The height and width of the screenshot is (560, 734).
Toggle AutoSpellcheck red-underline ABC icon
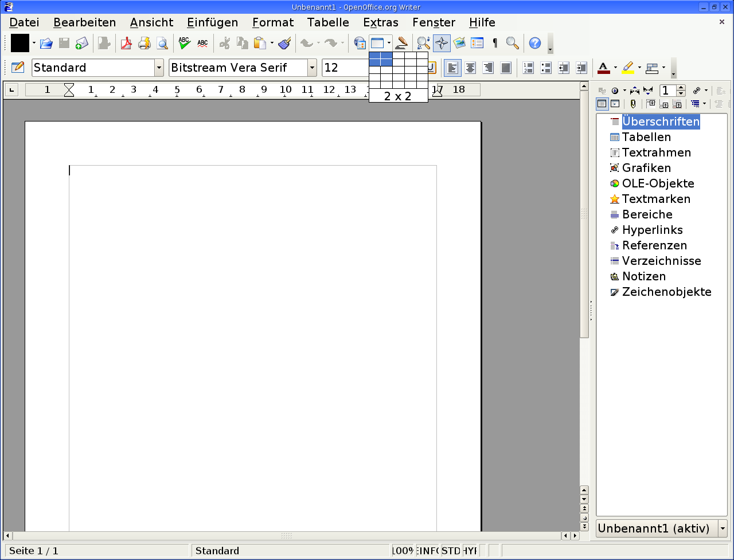click(x=202, y=43)
